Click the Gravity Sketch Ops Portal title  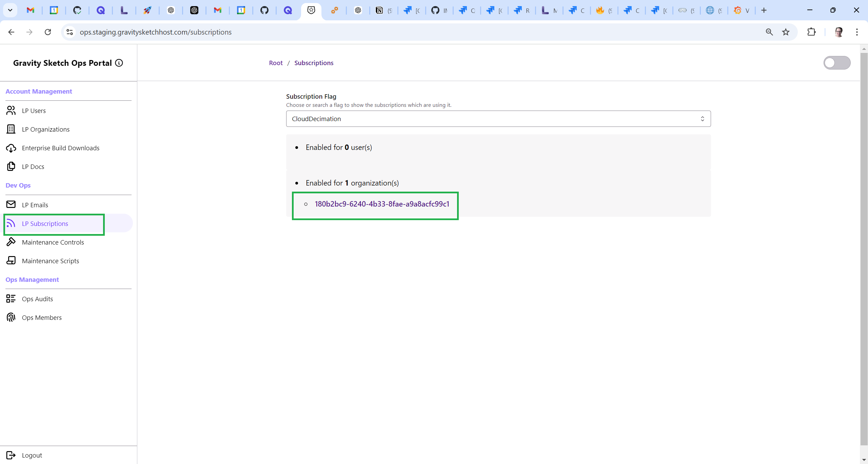(x=62, y=63)
